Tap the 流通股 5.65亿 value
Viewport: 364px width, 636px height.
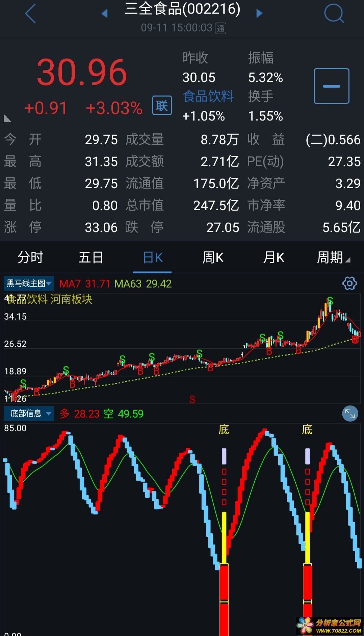341,228
